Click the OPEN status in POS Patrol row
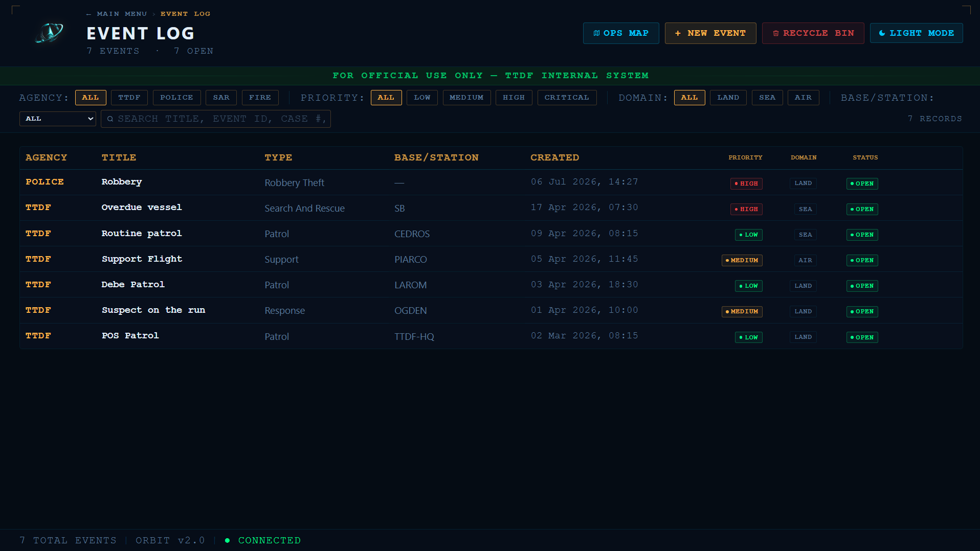The image size is (980, 551). pyautogui.click(x=862, y=337)
